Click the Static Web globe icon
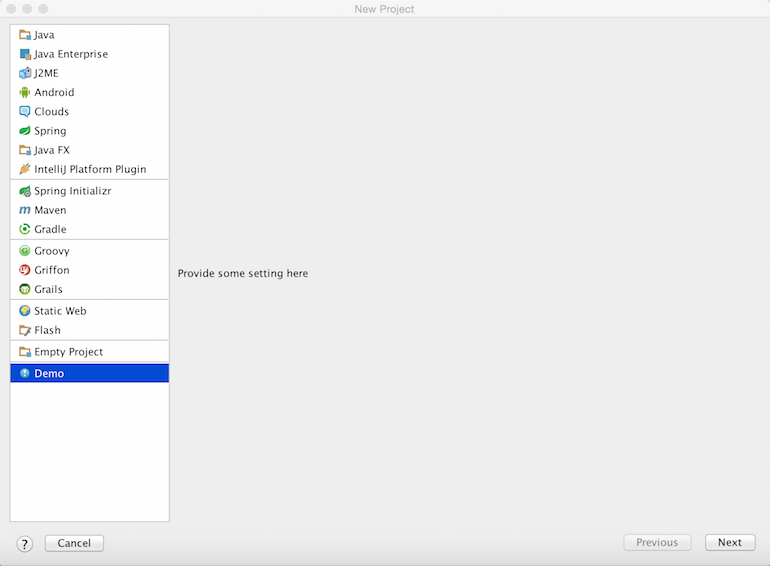770x566 pixels. tap(25, 311)
